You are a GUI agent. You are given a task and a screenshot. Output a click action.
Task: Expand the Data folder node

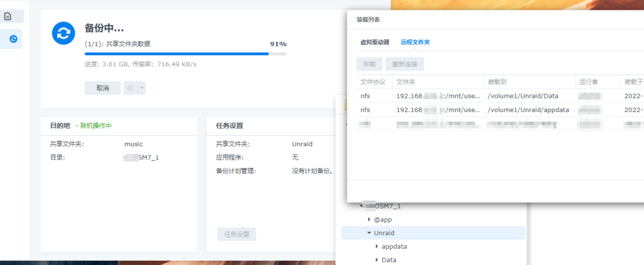tap(377, 260)
